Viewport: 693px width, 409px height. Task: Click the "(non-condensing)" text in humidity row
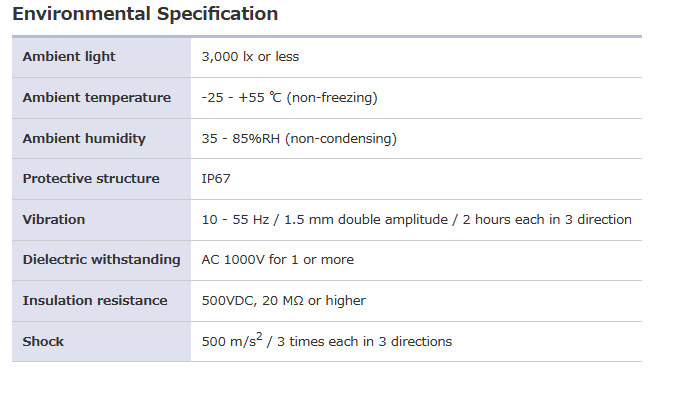coord(341,139)
